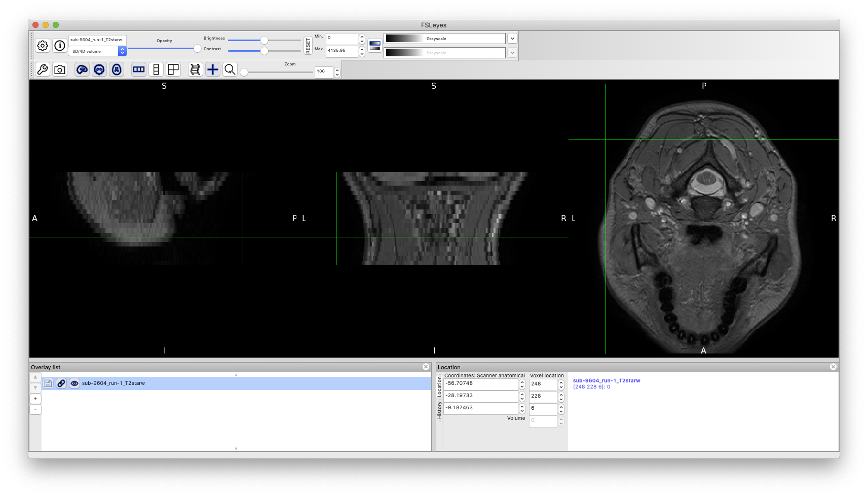This screenshot has height=496, width=868.
Task: Toggle the axial canvas view
Action: [x=117, y=69]
